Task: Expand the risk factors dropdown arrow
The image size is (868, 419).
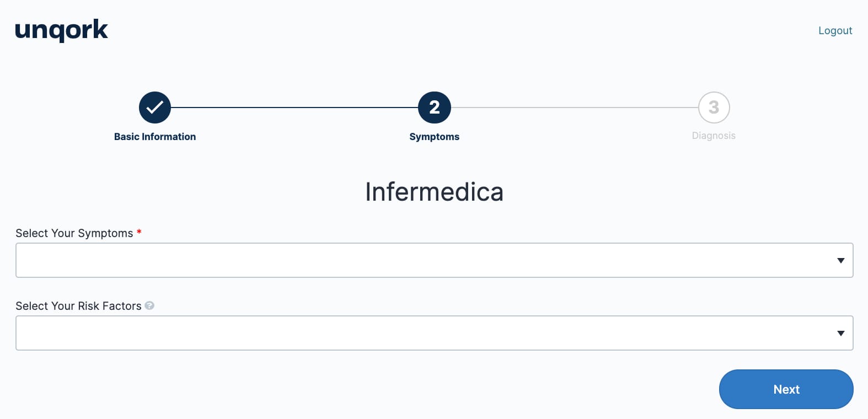Action: (841, 334)
